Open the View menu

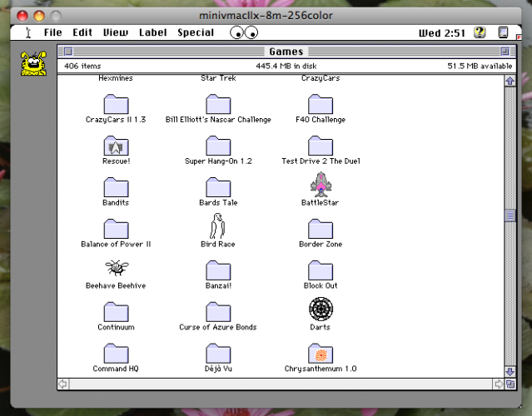point(116,32)
